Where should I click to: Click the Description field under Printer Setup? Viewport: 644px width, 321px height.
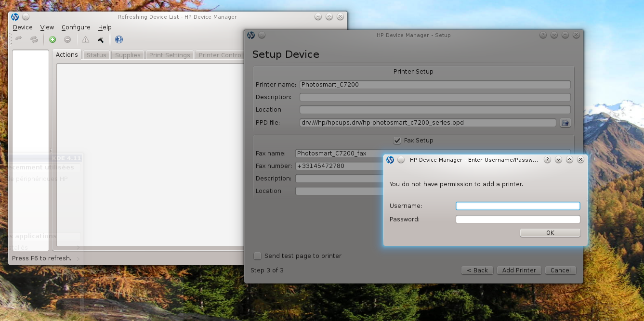[435, 97]
